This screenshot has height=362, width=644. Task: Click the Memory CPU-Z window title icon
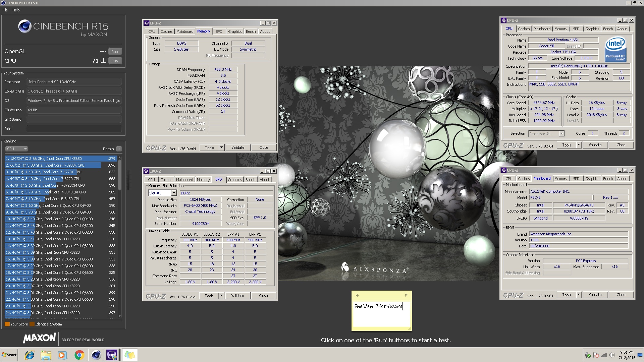pos(146,23)
